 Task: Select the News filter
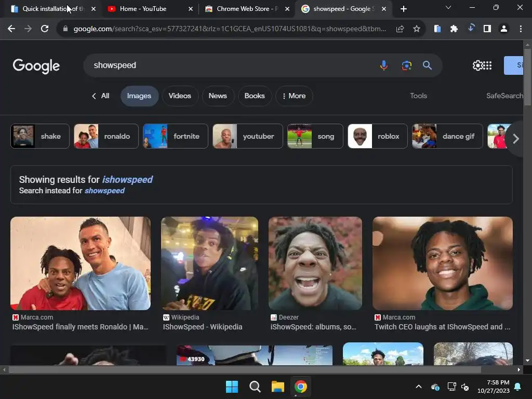click(218, 96)
